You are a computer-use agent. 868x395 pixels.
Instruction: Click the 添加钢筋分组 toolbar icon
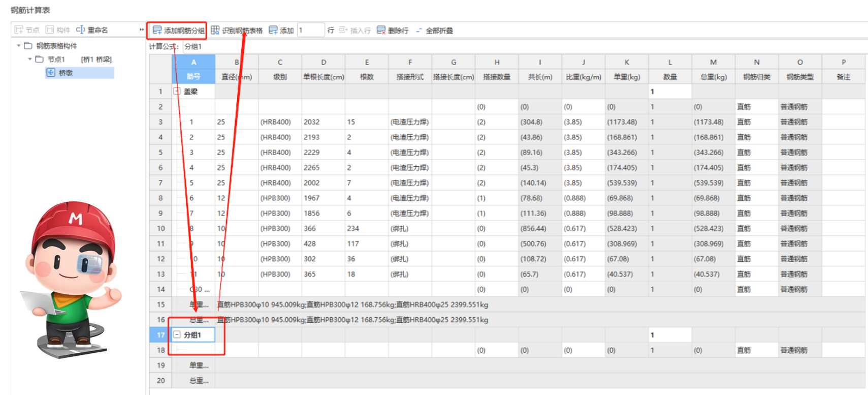tap(157, 31)
